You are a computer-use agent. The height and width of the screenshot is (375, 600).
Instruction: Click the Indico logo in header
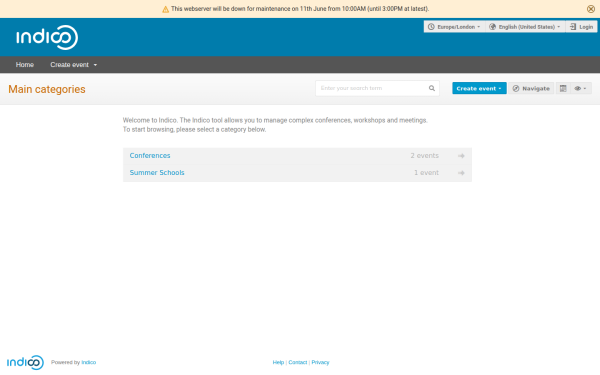[x=47, y=38]
